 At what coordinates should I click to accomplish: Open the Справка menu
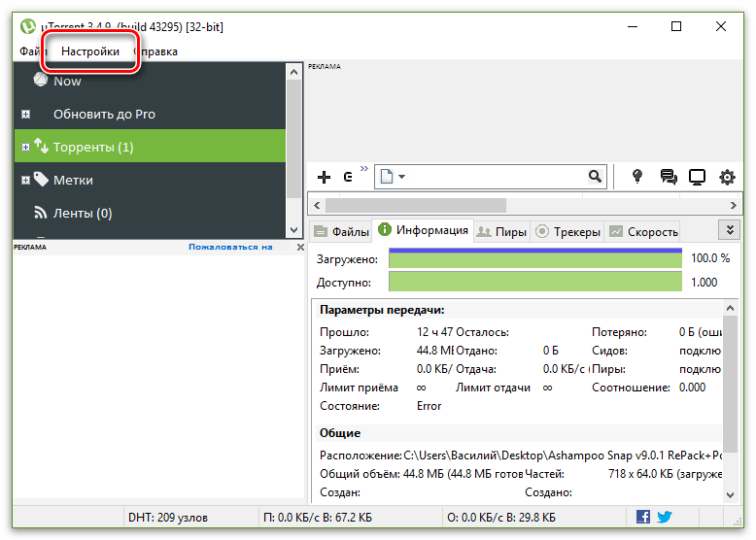(155, 51)
